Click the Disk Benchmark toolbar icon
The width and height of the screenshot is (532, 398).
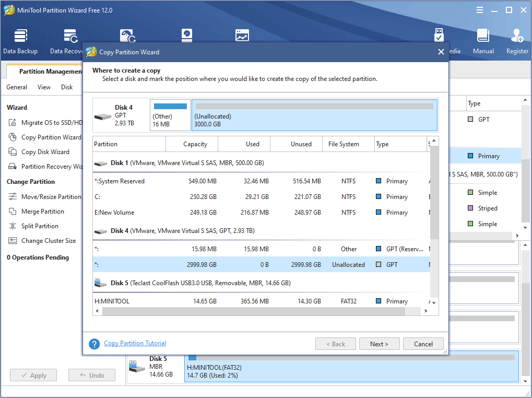pyautogui.click(x=186, y=36)
